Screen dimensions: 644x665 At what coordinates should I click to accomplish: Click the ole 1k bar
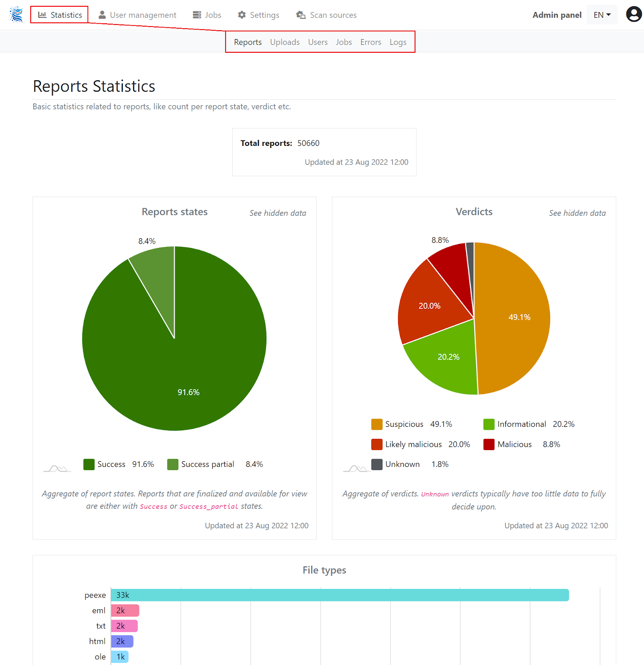click(120, 657)
